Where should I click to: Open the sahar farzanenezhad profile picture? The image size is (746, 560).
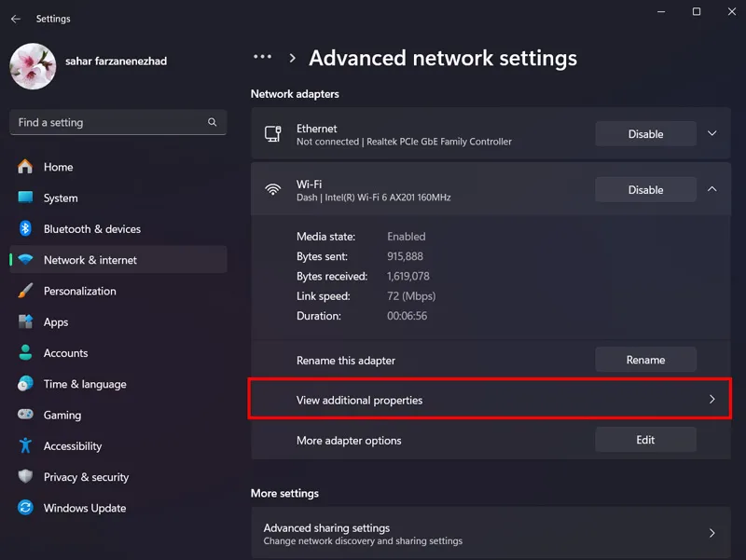click(33, 66)
